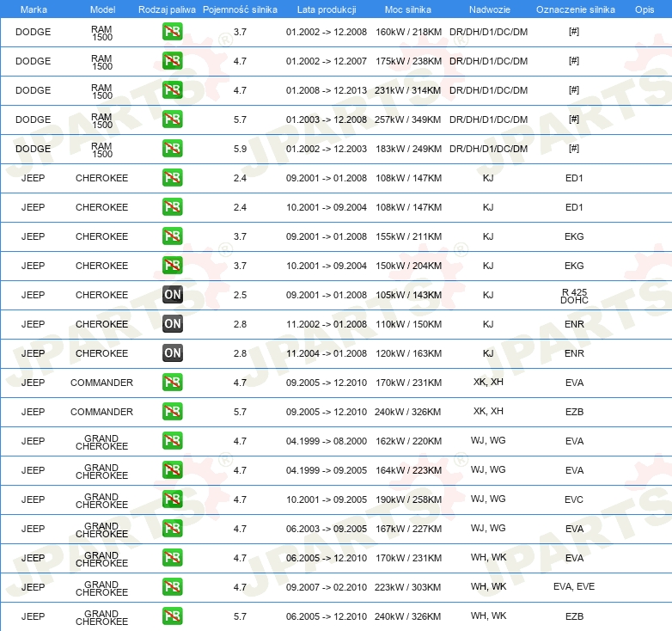Click the ON diesel icon for Cherokee 120kW

coord(172,353)
